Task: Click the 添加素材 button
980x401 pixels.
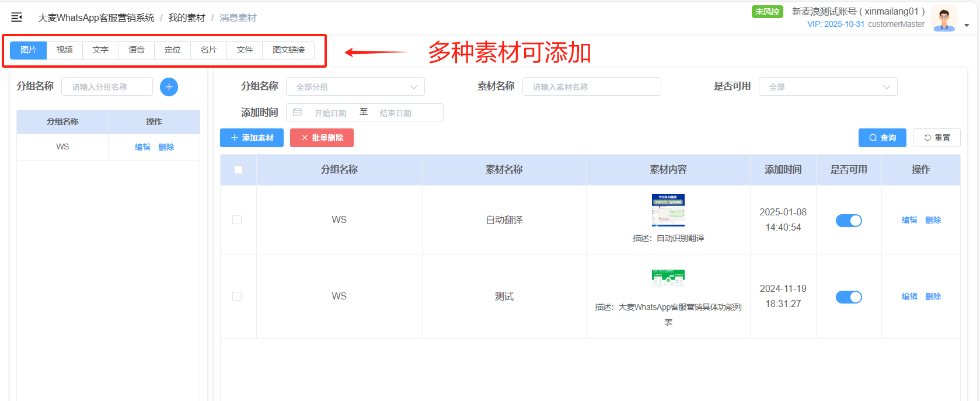Action: pyautogui.click(x=252, y=138)
